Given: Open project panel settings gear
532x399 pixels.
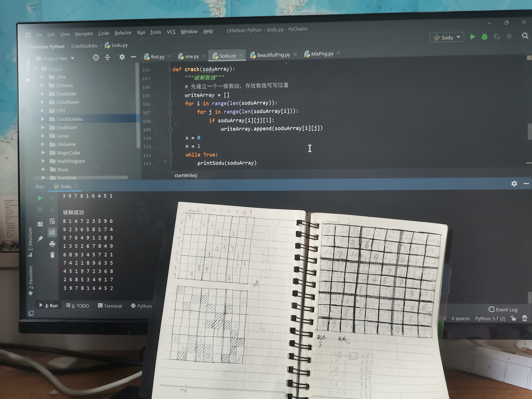Looking at the screenshot, I should pyautogui.click(x=122, y=57).
